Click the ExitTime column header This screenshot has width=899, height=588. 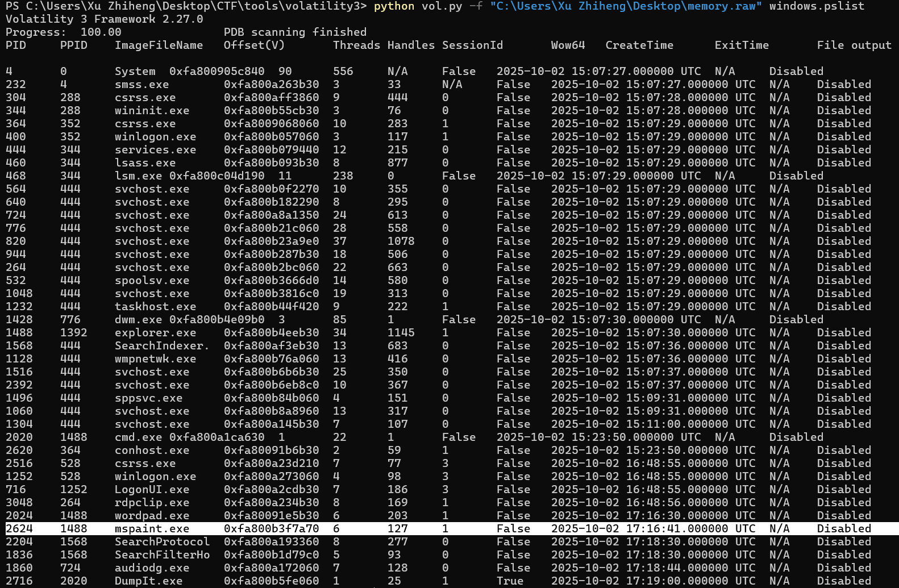742,45
